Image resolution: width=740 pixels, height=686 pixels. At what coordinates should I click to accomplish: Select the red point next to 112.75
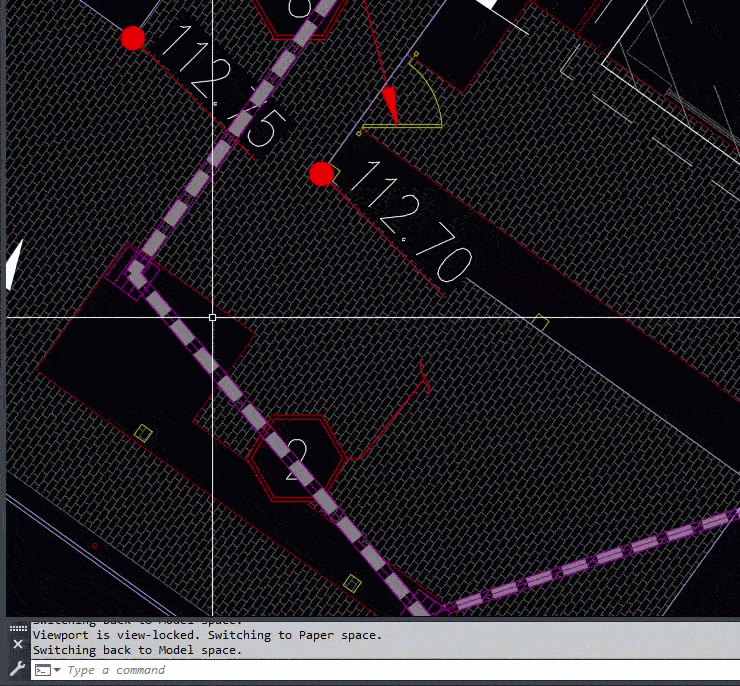click(x=133, y=38)
